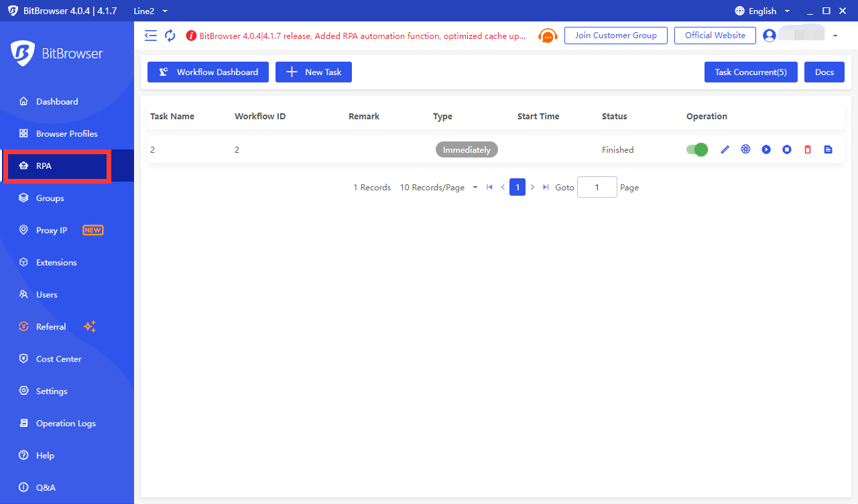858x504 pixels.
Task: Disable the green task 2 switch
Action: [697, 149]
